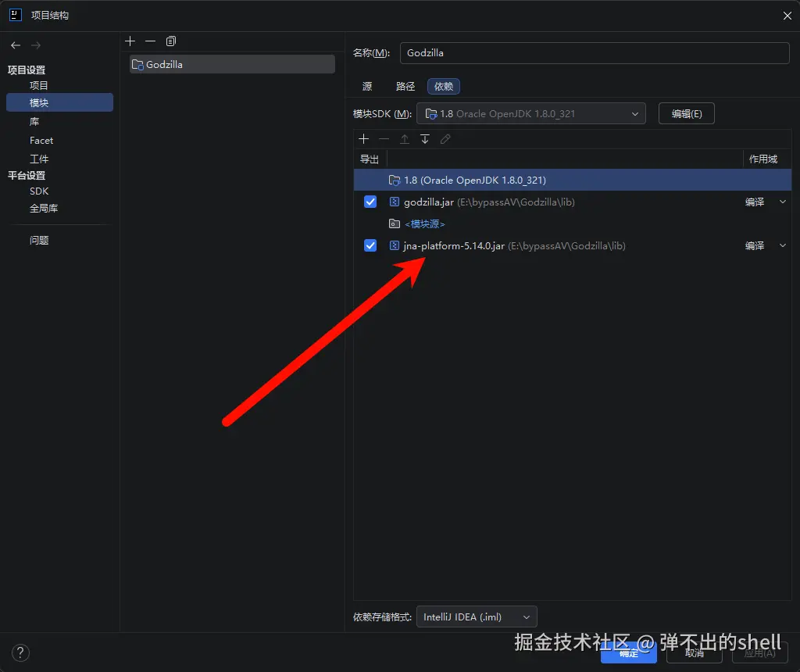Select the jna-platform-5.14.0.jar row
The height and width of the screenshot is (672, 800).
tap(573, 246)
